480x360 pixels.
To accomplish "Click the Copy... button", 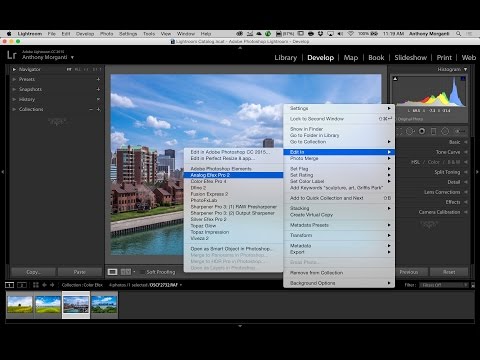I will (x=33, y=272).
